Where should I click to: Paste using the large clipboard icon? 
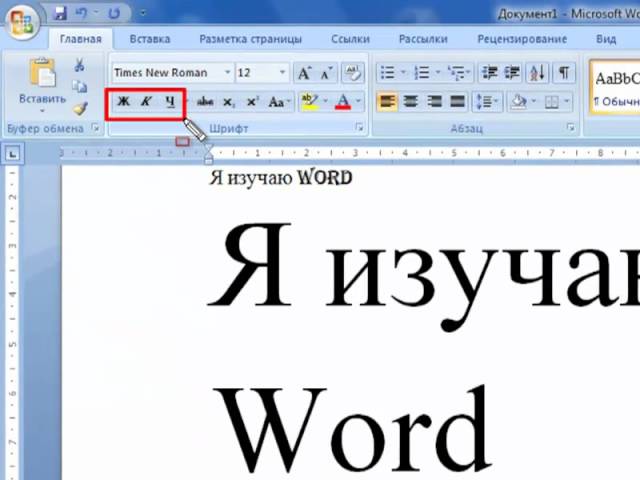coord(42,73)
